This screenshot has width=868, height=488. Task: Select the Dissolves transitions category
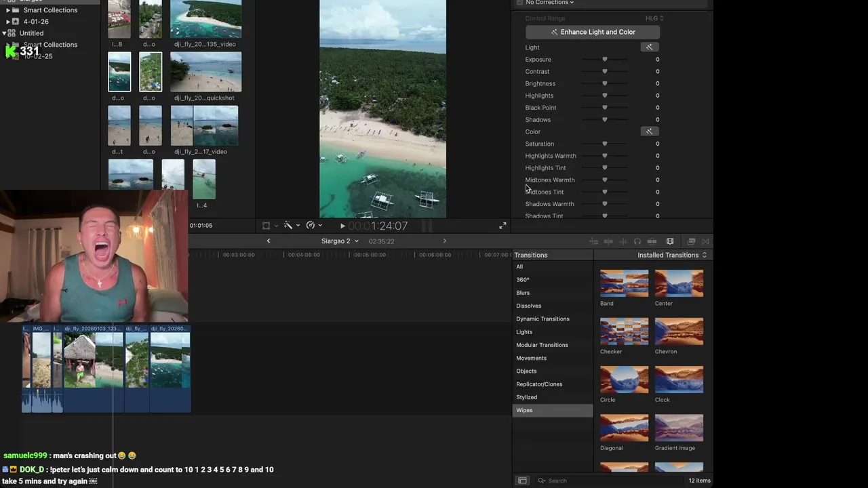pyautogui.click(x=552, y=306)
